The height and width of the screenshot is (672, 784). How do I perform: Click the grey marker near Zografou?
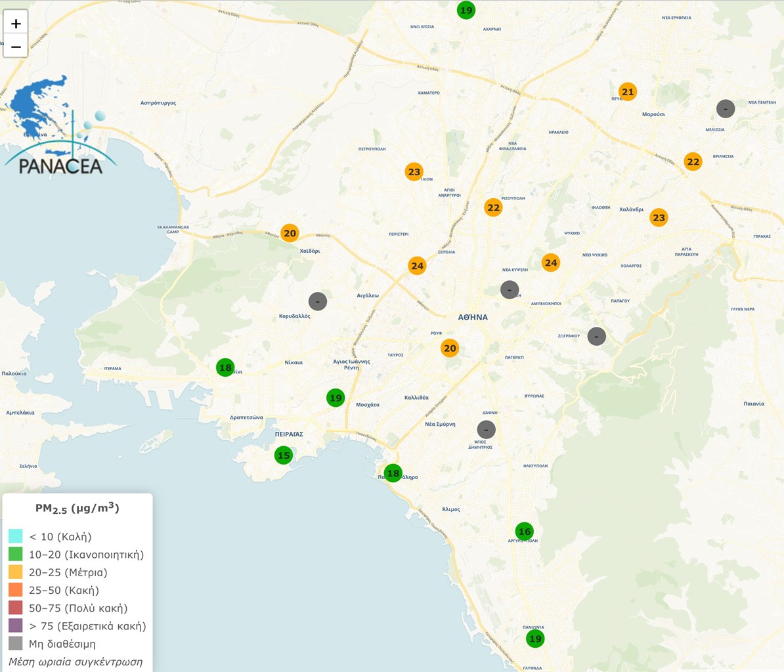click(x=596, y=337)
